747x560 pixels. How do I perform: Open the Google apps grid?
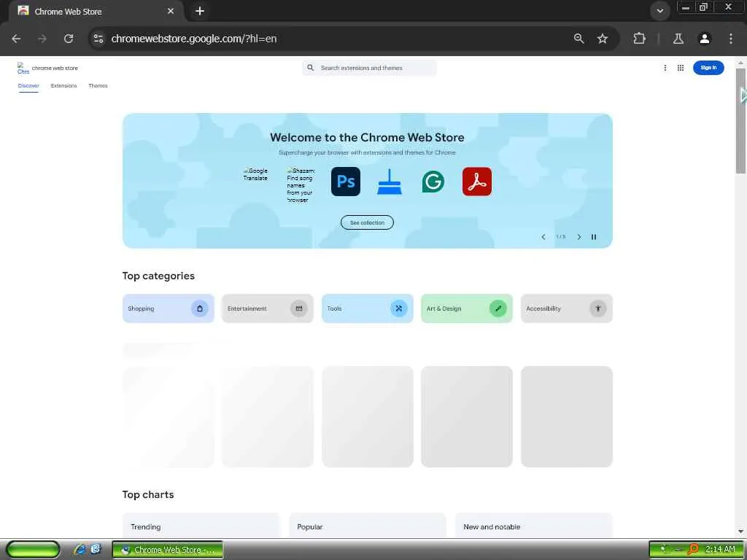[x=681, y=68]
